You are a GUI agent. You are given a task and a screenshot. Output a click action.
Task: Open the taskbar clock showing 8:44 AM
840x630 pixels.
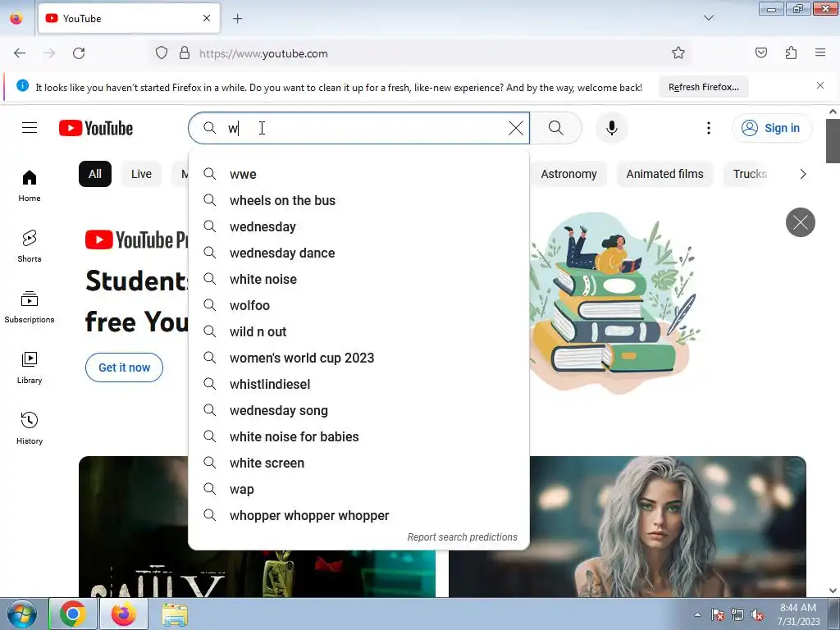point(798,614)
